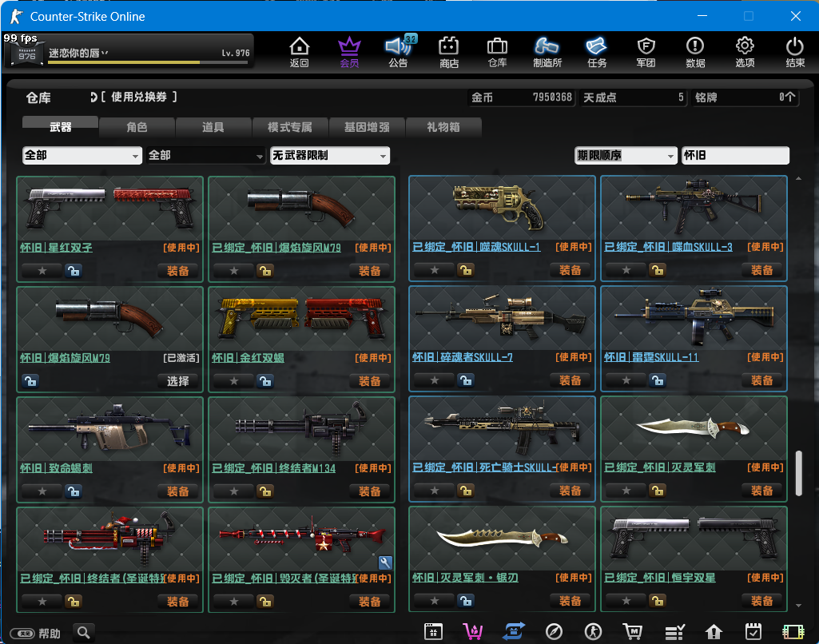This screenshot has width=819, height=644.
Task: Open the 制造所 crafting icon
Action: (x=547, y=52)
